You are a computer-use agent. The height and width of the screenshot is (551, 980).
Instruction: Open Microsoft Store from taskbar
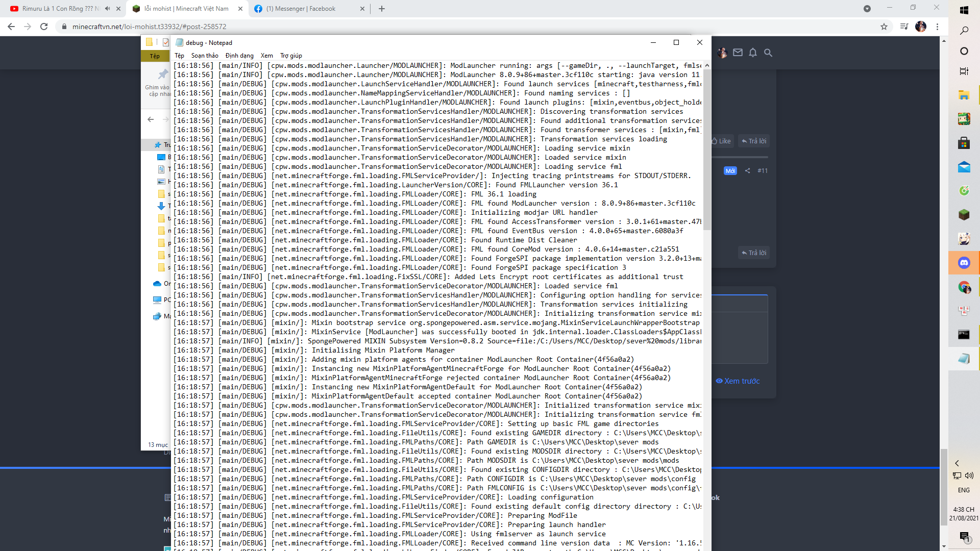point(964,143)
